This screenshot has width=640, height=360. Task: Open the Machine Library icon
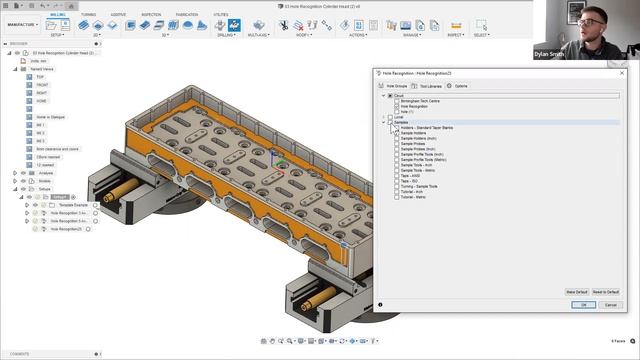point(406,25)
